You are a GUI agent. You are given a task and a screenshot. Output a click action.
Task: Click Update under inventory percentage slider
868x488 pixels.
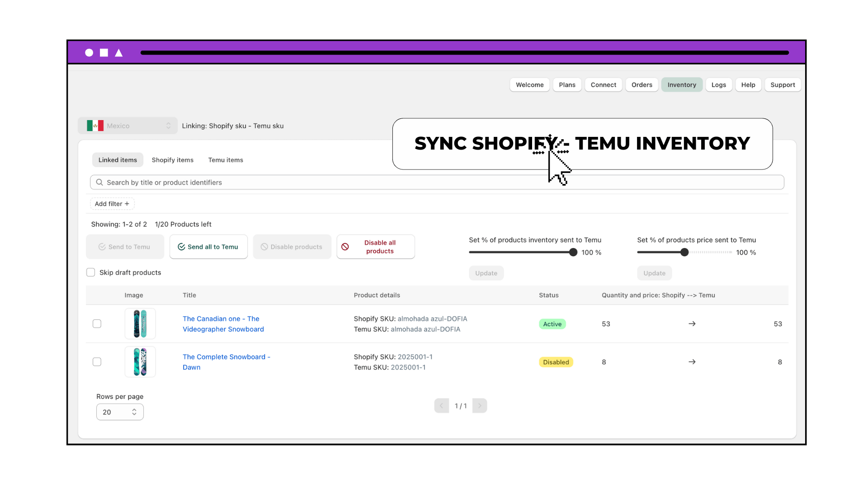(x=486, y=273)
